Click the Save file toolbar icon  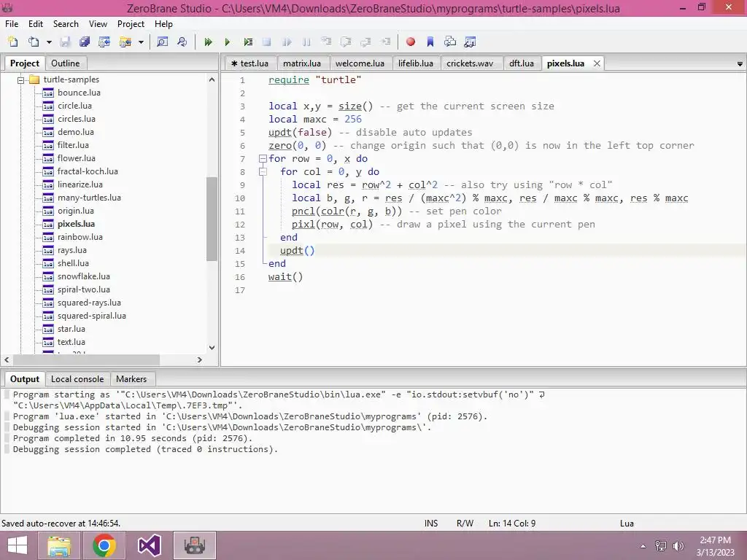[65, 42]
